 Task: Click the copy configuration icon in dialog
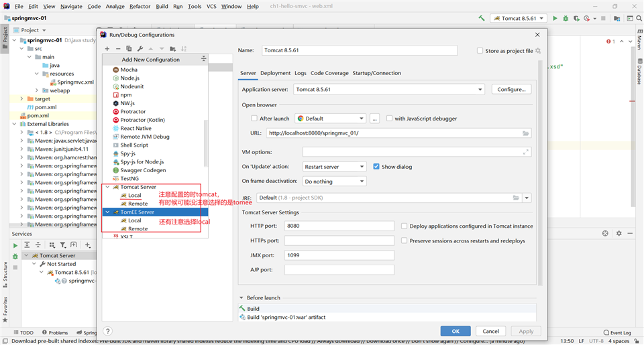[x=129, y=48]
